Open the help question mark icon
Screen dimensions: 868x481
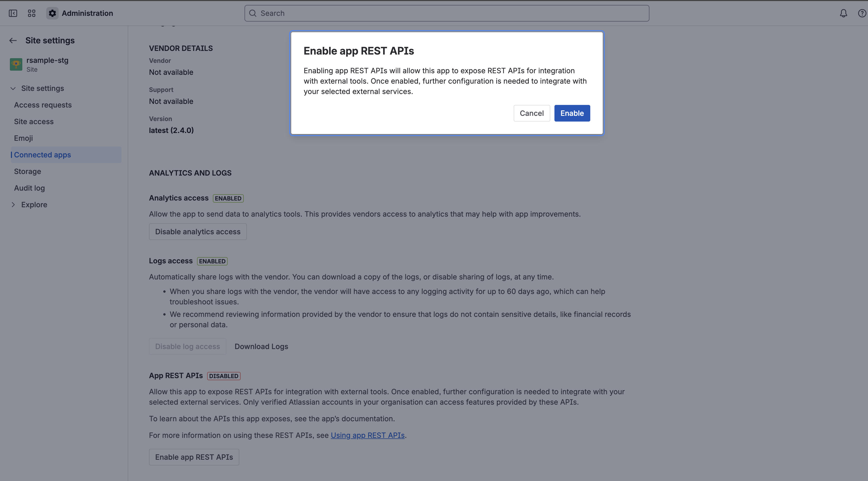(x=862, y=13)
